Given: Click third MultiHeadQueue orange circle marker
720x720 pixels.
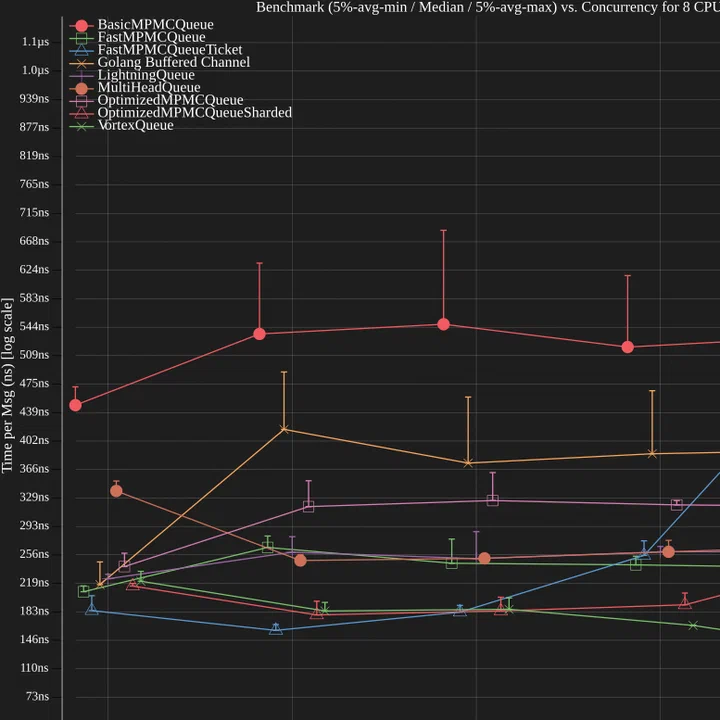Looking at the screenshot, I should click(484, 559).
